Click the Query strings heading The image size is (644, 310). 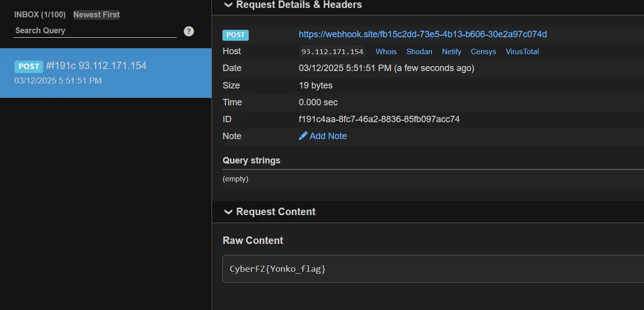(x=251, y=160)
